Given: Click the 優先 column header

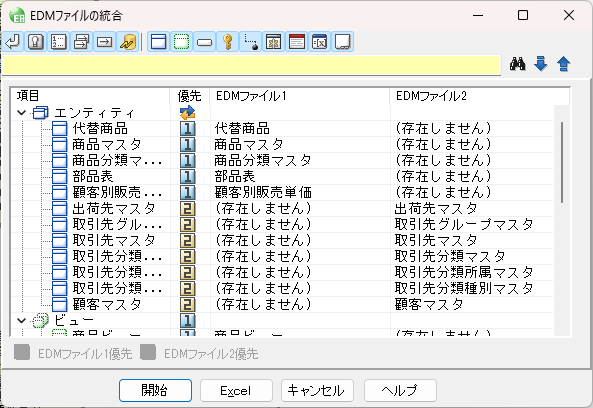Looking at the screenshot, I should point(189,96).
